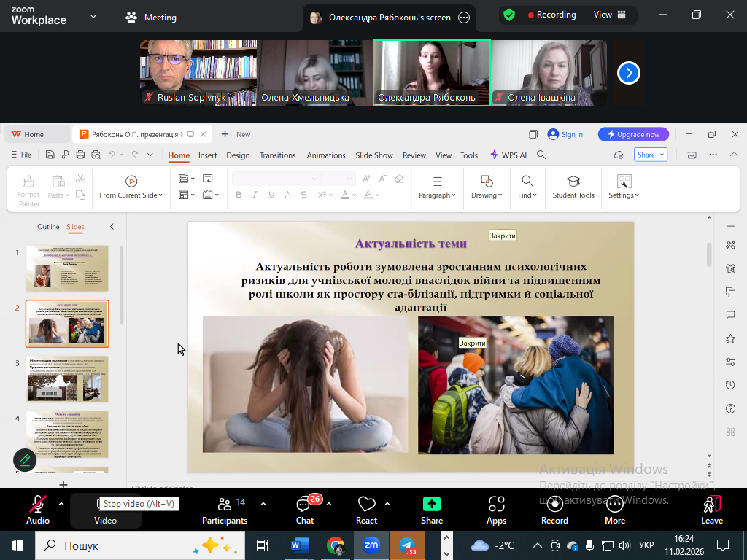Image resolution: width=747 pixels, height=560 pixels.
Task: Open the Animations ribbon tab
Action: click(x=325, y=155)
